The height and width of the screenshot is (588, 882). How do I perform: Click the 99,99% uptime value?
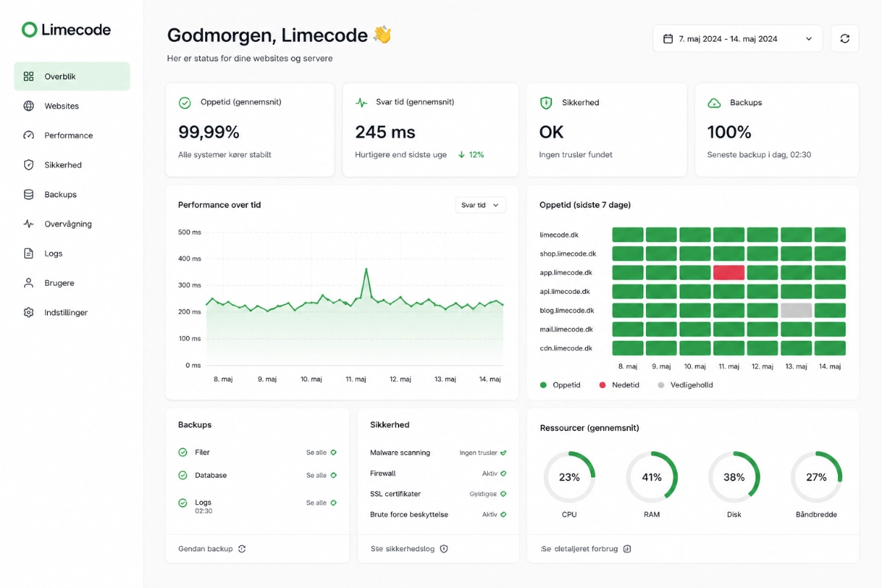point(209,132)
